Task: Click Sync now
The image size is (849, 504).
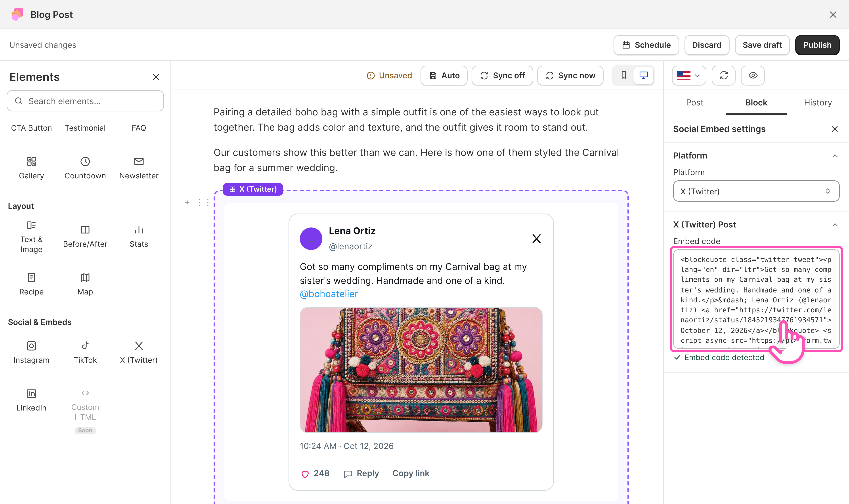Action: (x=570, y=75)
